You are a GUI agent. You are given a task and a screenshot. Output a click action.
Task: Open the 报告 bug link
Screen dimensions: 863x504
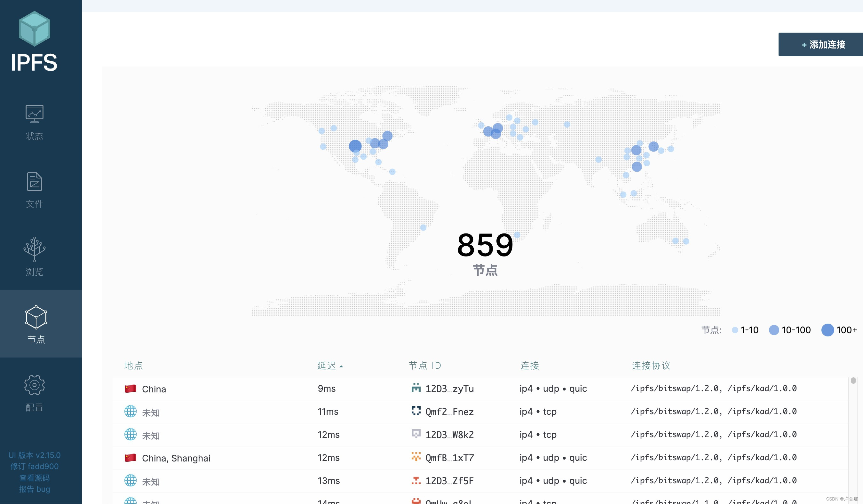click(34, 489)
